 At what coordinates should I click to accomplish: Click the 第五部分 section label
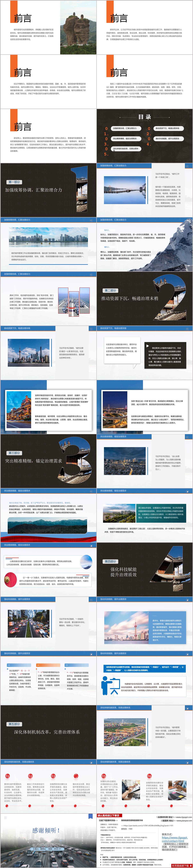click(x=14, y=724)
